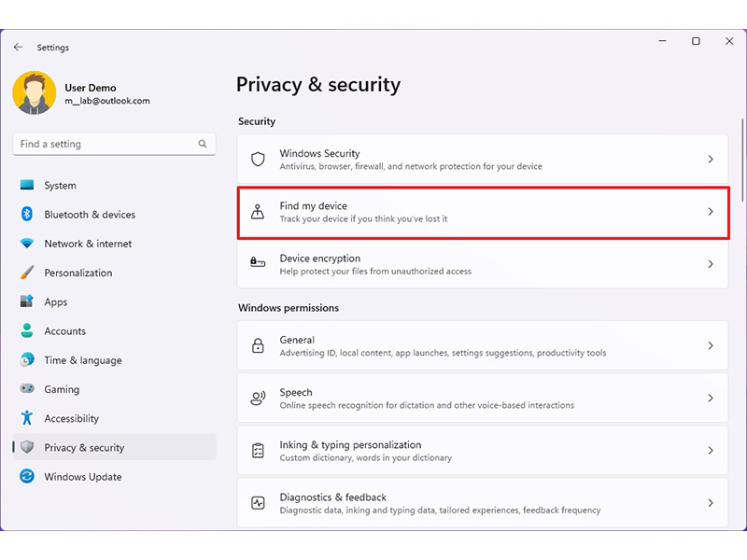Viewport: 747px width, 560px height.
Task: Click the vertical scrollbar on the right
Action: point(742,160)
